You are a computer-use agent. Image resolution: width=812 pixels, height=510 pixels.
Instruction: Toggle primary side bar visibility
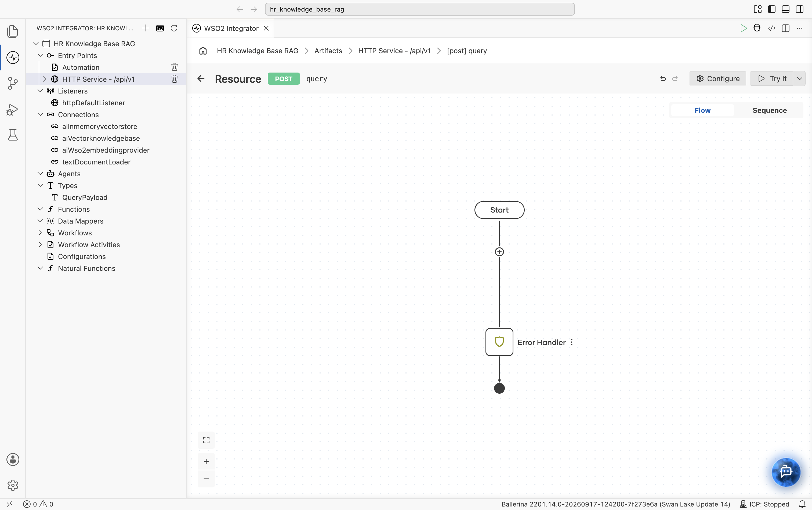click(x=771, y=9)
